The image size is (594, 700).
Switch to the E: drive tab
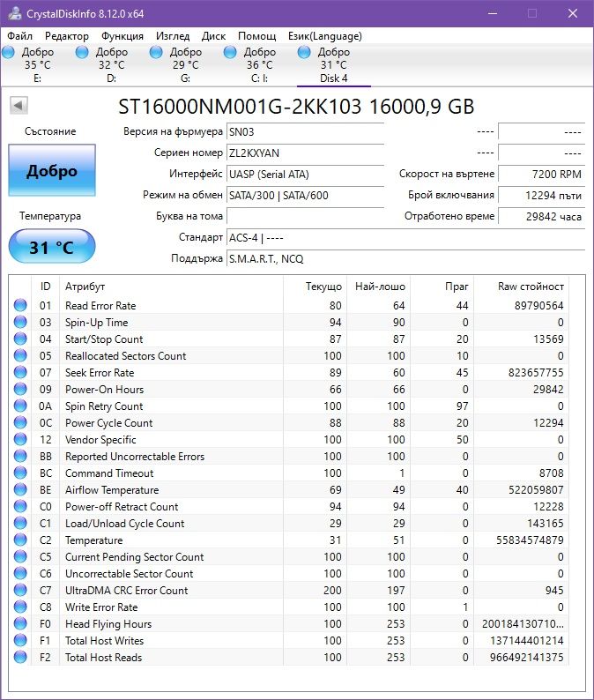[38, 65]
